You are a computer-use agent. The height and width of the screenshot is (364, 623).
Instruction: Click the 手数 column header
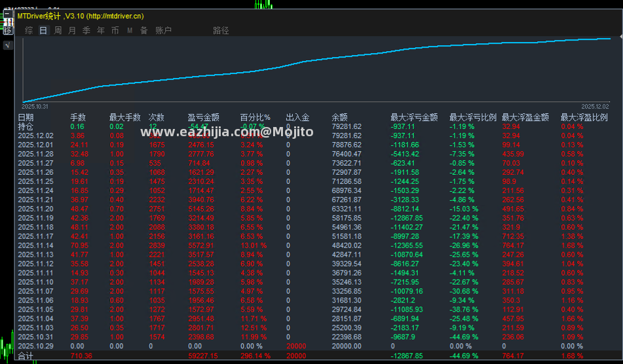tap(78, 117)
